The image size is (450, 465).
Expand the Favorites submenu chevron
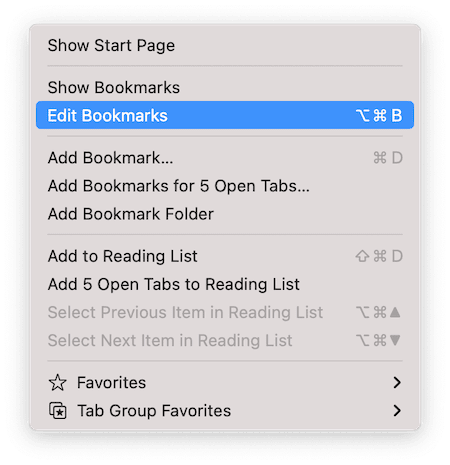click(x=396, y=382)
